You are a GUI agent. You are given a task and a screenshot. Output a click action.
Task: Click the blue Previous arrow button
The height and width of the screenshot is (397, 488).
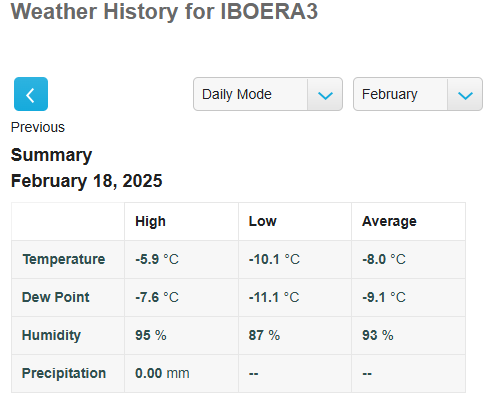pyautogui.click(x=31, y=94)
